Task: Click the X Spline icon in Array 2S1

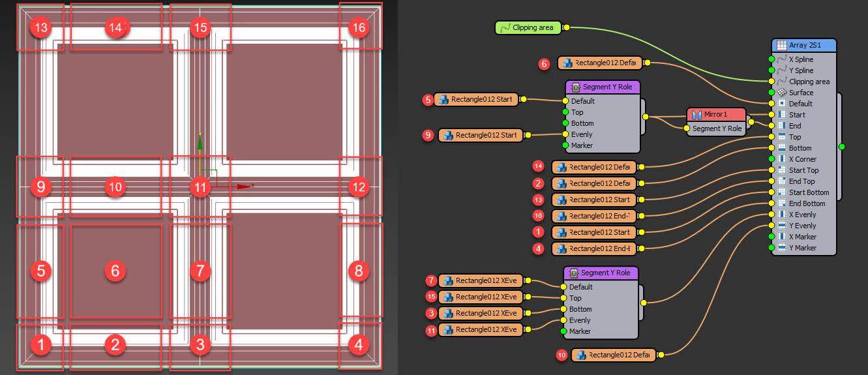Action: [x=781, y=59]
